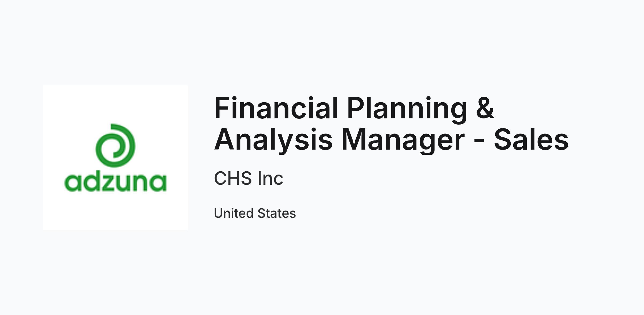Click the word "United" in location
Image resolution: width=644 pixels, height=315 pixels.
[234, 213]
